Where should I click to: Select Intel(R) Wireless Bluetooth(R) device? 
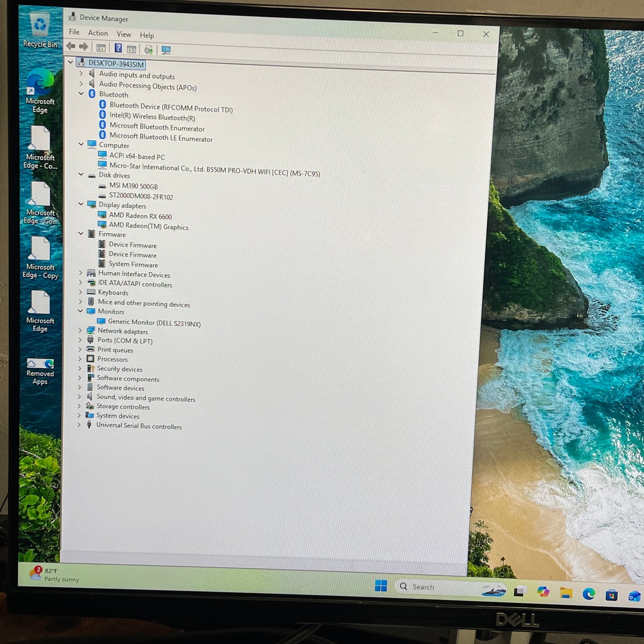152,117
